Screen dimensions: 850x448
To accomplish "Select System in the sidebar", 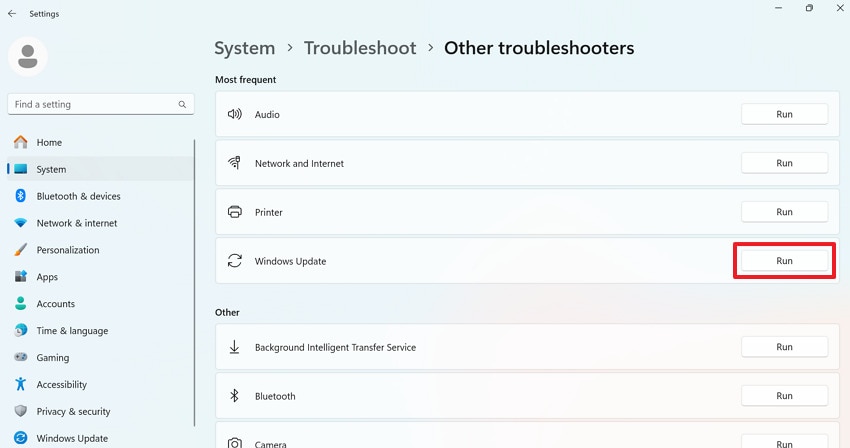I will click(101, 169).
